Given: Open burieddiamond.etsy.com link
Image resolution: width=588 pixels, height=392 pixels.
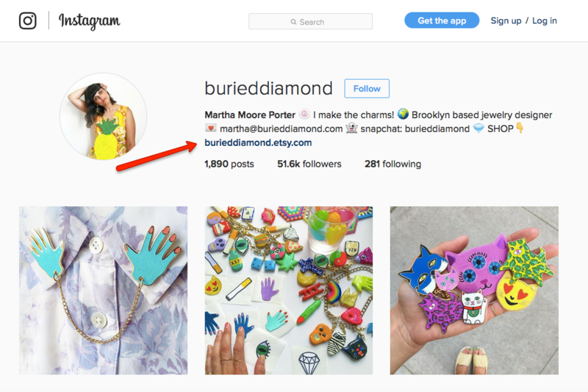Looking at the screenshot, I should point(258,142).
